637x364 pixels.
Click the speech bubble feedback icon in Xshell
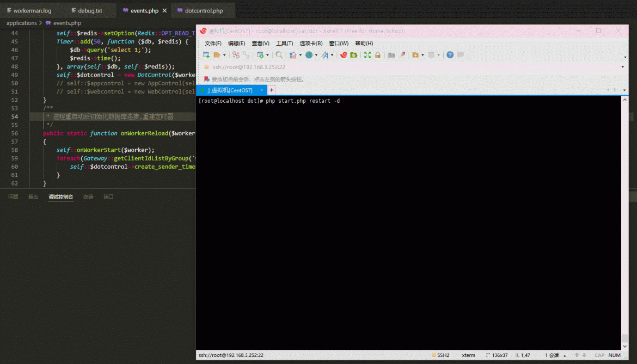click(x=460, y=55)
